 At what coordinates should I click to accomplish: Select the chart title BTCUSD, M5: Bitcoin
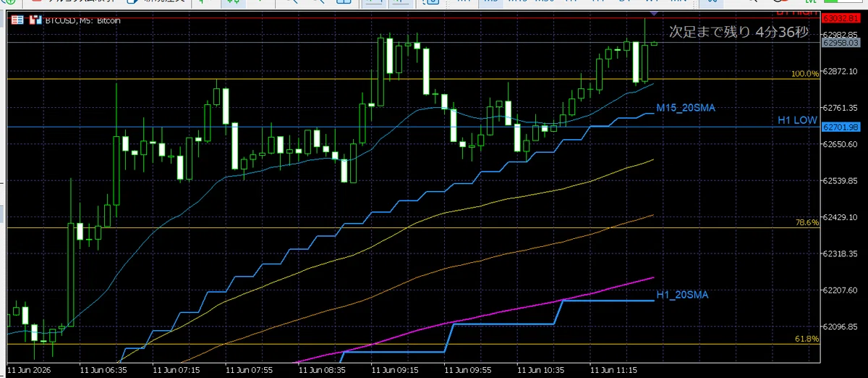[x=83, y=20]
